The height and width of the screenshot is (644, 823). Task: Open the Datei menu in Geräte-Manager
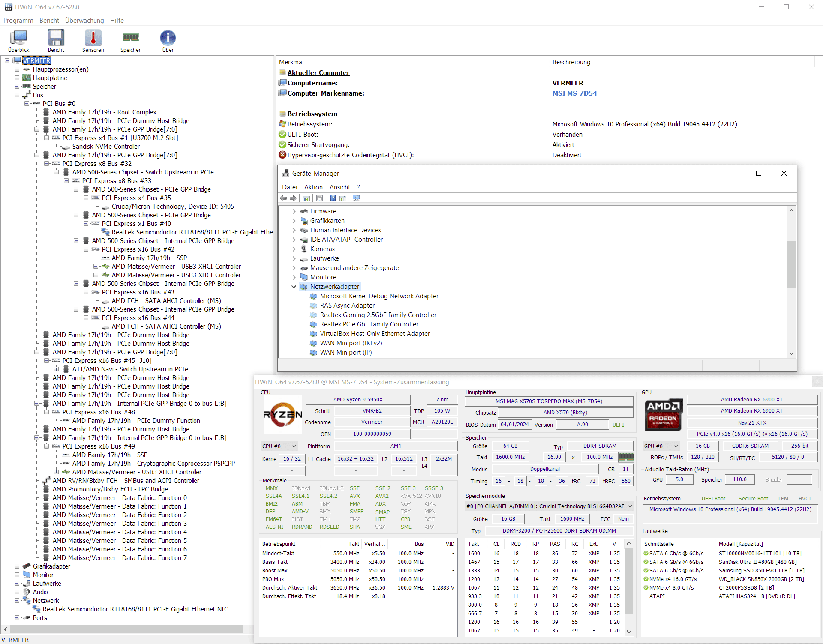point(289,187)
